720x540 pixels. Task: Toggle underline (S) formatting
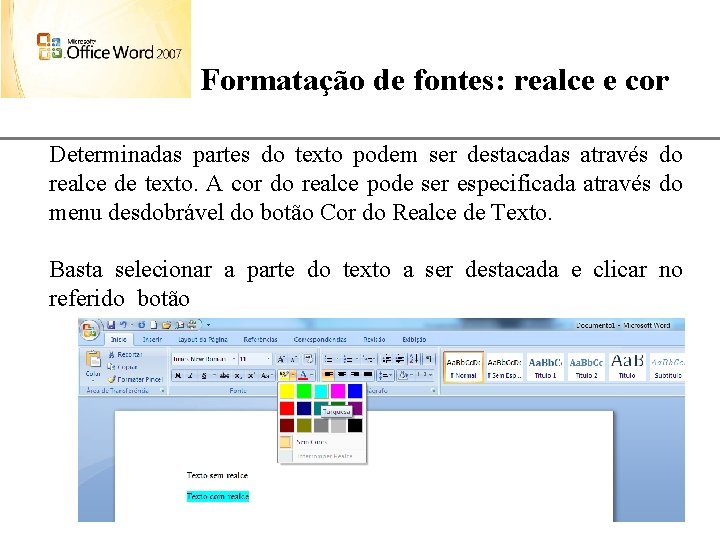[x=204, y=376]
